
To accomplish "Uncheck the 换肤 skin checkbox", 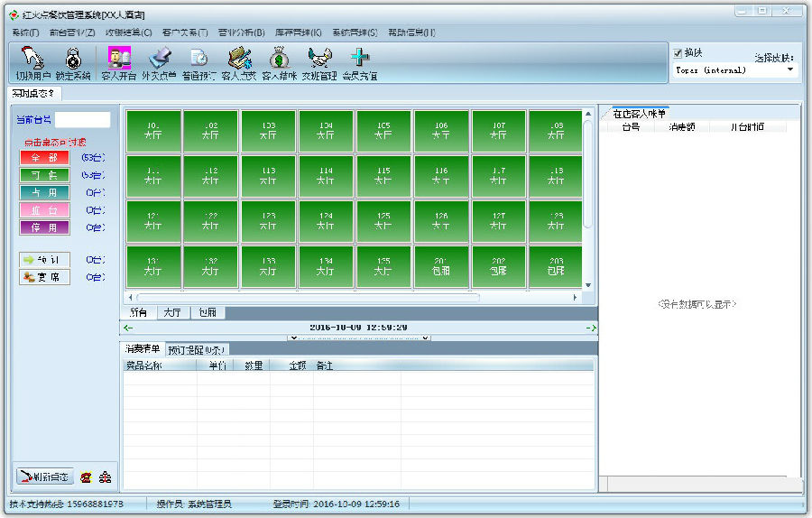I will tap(678, 53).
